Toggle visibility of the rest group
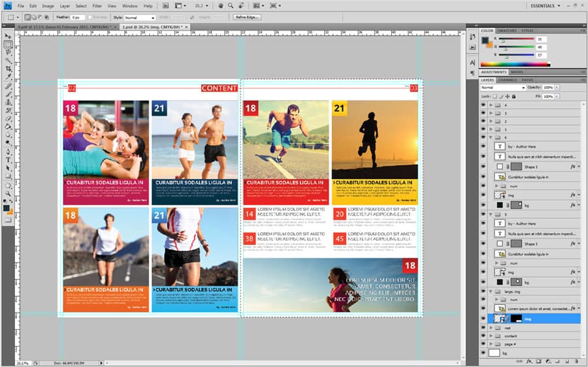This screenshot has height=367, width=588. 483,328
